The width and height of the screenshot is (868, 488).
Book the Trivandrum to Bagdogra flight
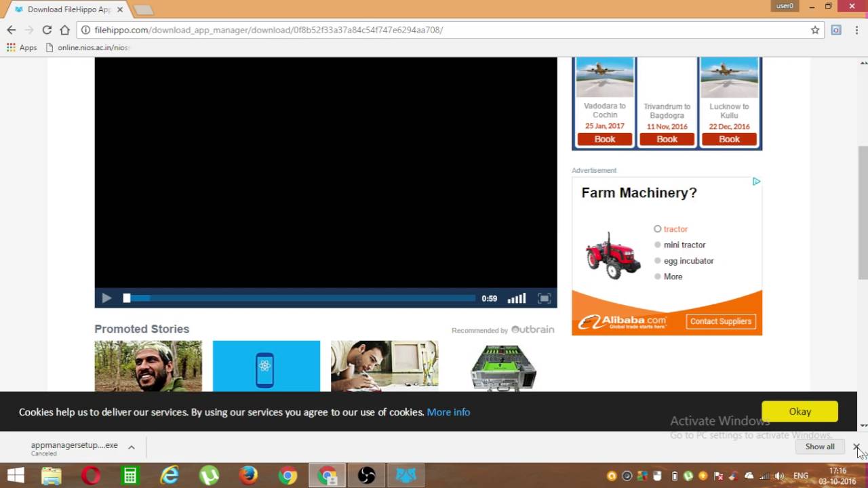point(667,139)
